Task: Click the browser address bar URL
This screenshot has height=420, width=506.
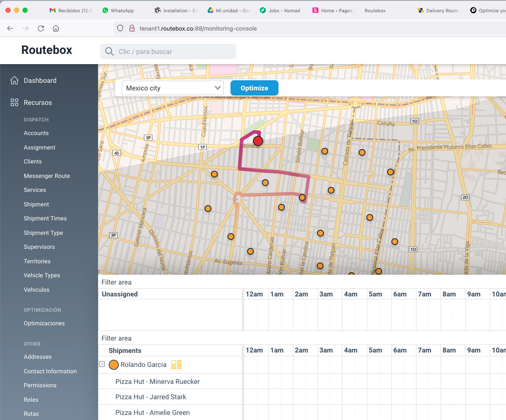Action: (198, 28)
